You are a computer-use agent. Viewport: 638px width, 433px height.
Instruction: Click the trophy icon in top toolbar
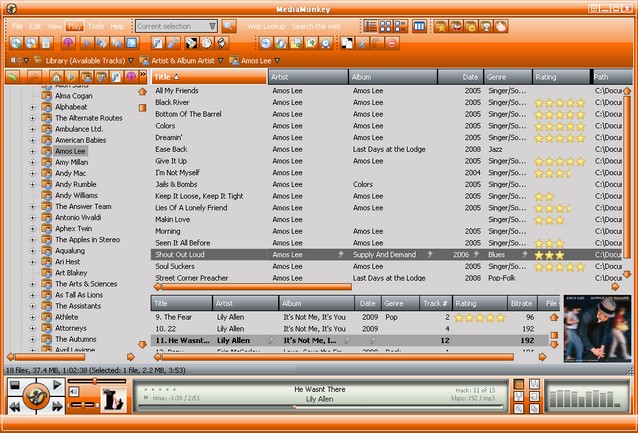486,26
